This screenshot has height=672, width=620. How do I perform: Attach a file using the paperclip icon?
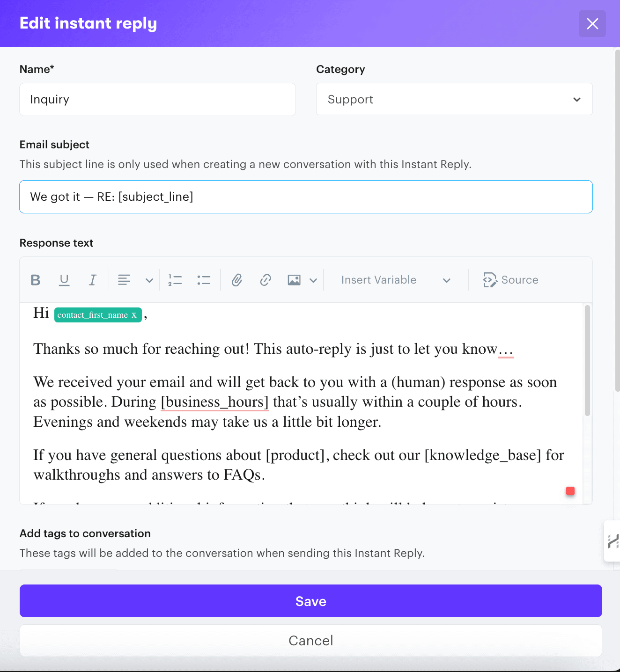pos(236,279)
